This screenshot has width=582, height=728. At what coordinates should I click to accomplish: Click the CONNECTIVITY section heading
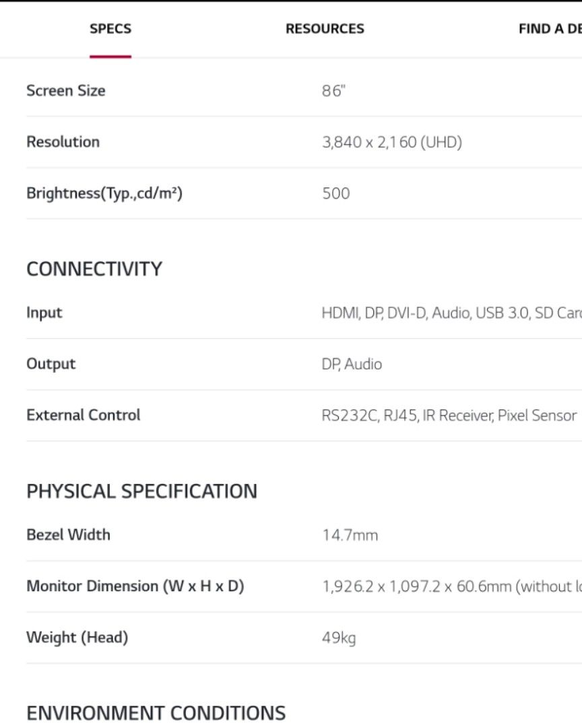(94, 268)
